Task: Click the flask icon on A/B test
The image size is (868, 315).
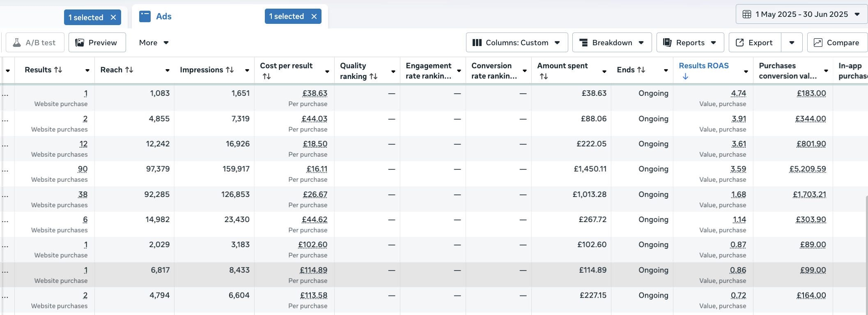Action: tap(17, 42)
